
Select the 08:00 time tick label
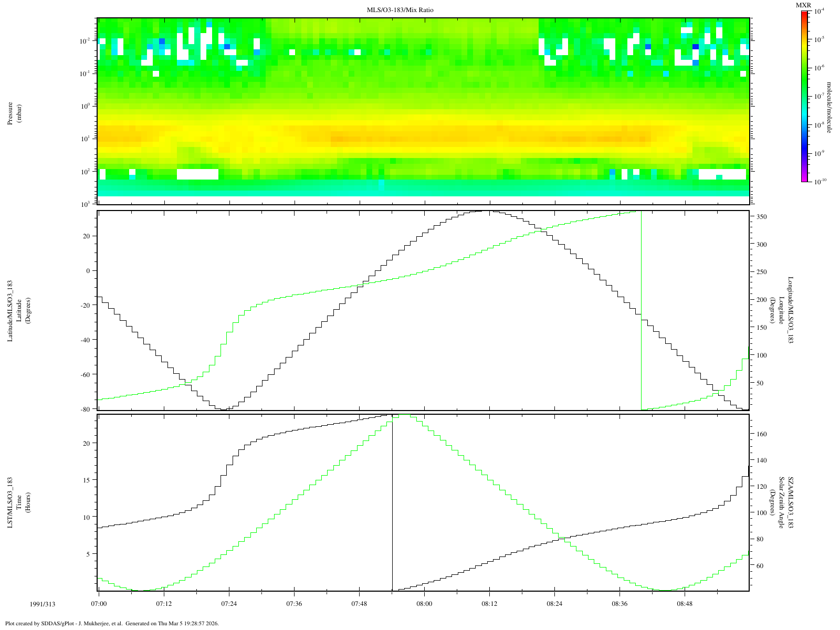tap(424, 604)
